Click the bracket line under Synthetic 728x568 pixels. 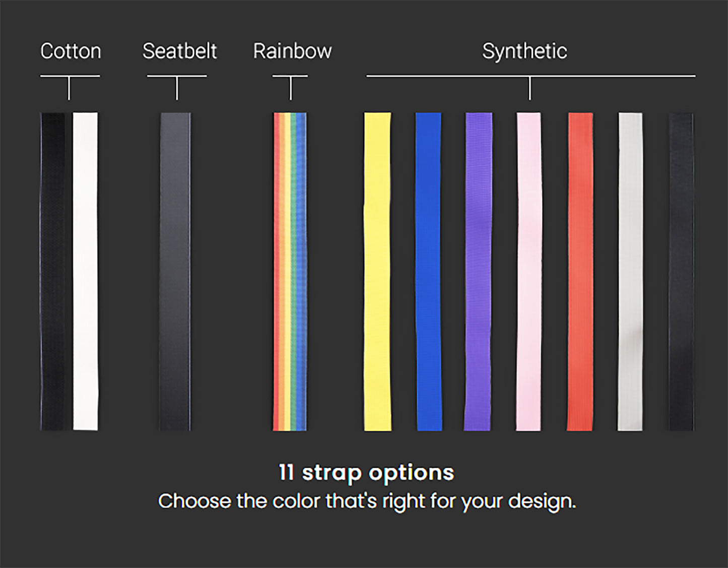pos(531,77)
